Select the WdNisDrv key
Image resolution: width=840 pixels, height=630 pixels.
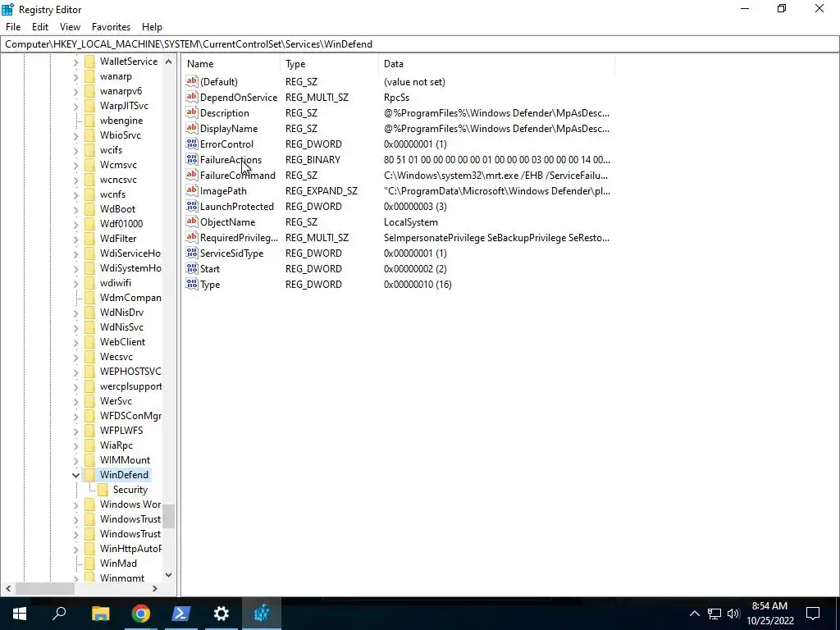[121, 313]
